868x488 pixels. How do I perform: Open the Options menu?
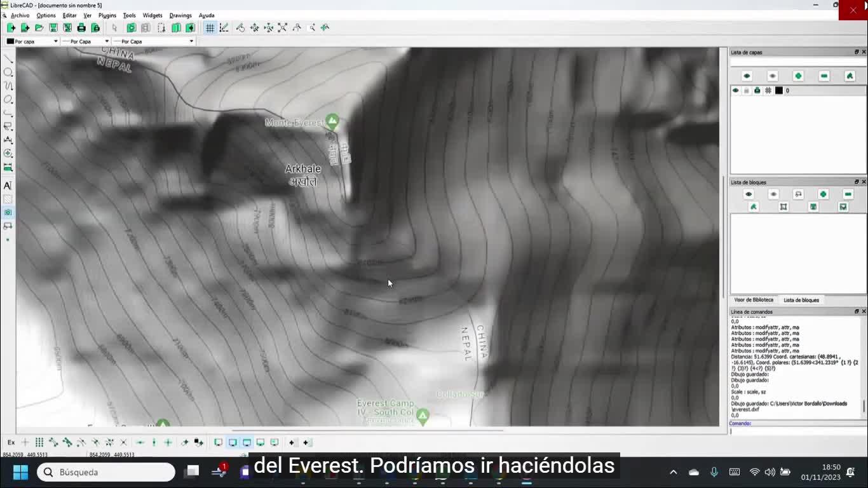(46, 15)
